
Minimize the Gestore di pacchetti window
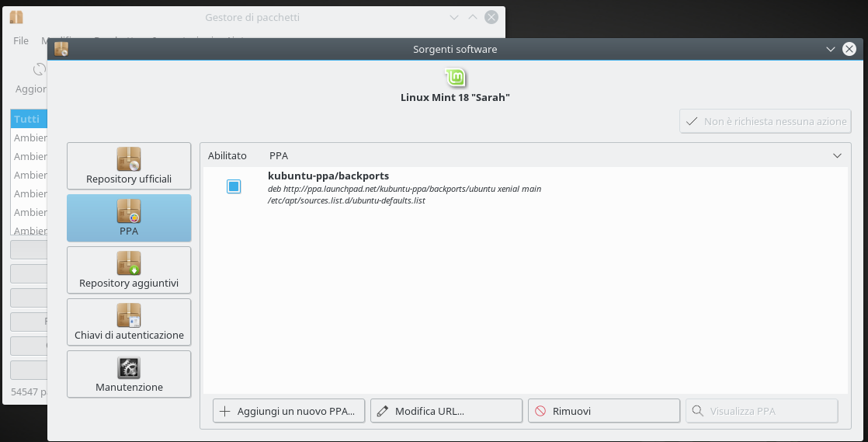pos(454,17)
